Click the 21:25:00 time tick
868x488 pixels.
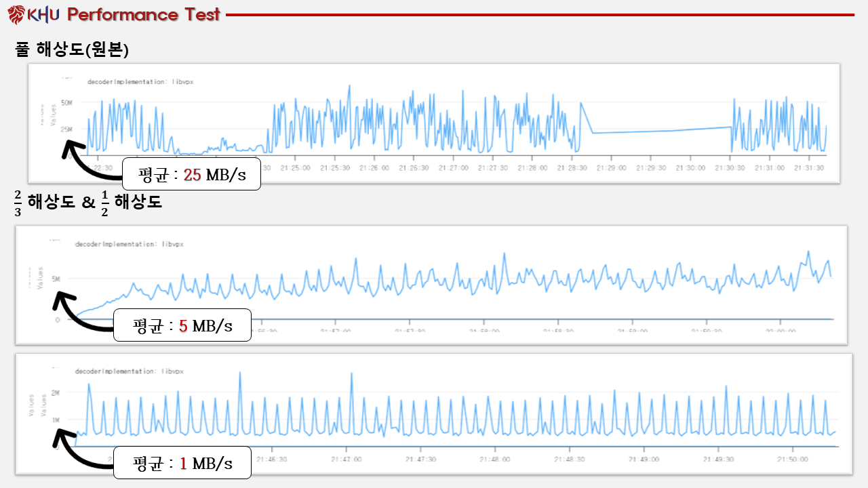296,167
